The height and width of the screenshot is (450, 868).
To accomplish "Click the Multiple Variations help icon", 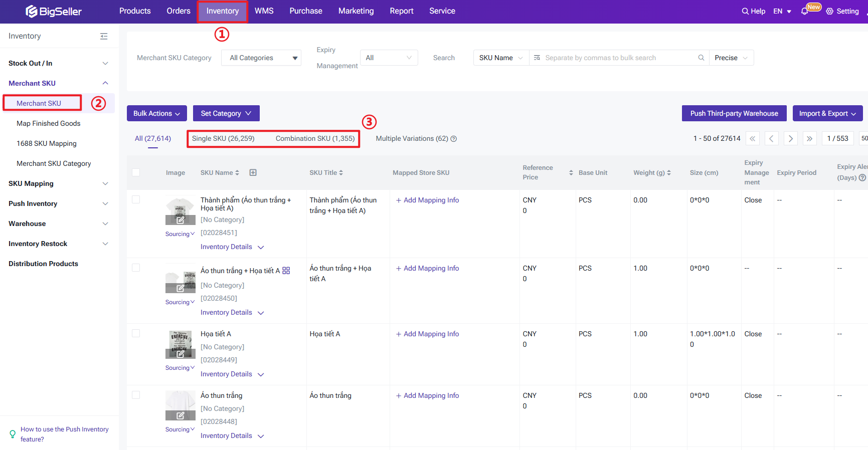I will click(x=454, y=139).
